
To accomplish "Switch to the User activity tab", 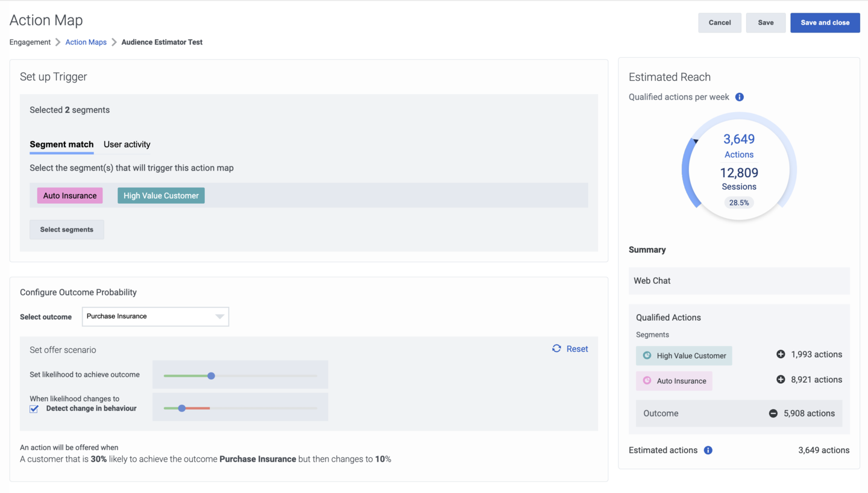I will coord(127,145).
